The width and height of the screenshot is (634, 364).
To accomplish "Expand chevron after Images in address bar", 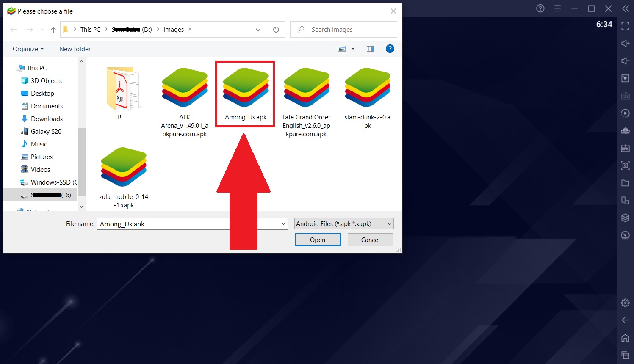I will click(189, 29).
